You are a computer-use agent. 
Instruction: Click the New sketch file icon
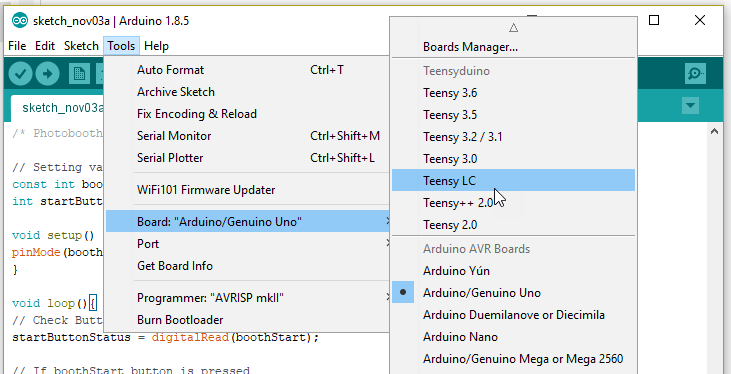click(x=79, y=74)
